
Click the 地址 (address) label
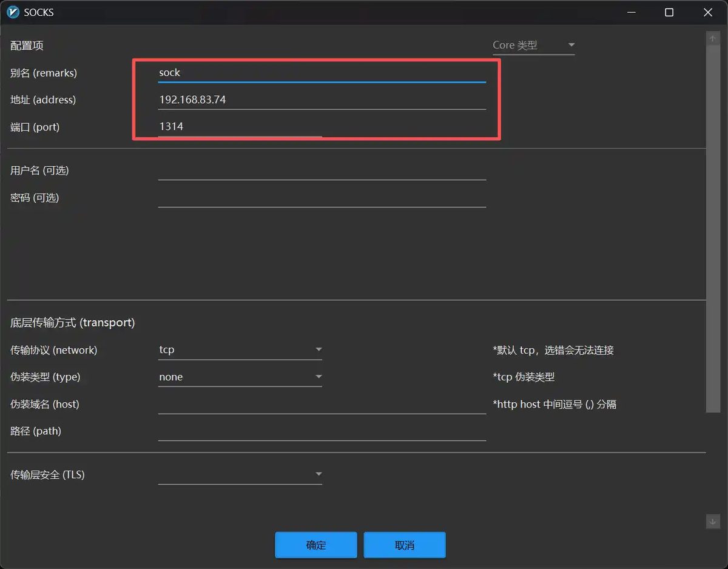pos(43,100)
